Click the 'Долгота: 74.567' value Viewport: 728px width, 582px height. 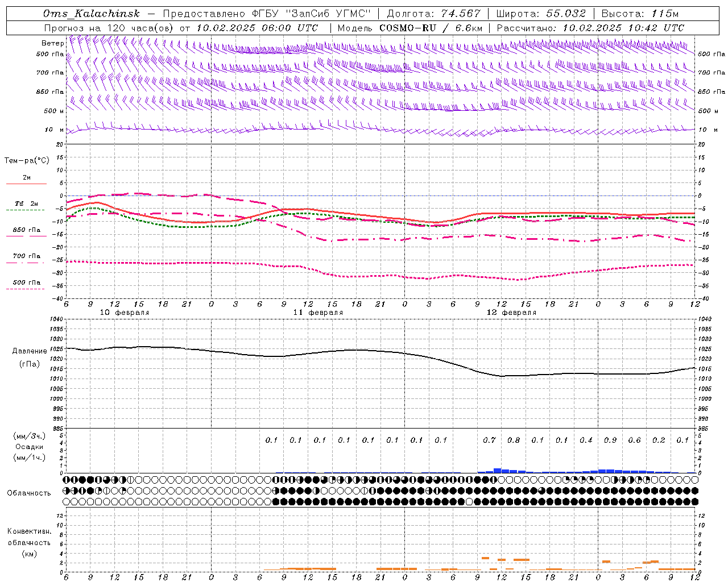[x=434, y=14]
